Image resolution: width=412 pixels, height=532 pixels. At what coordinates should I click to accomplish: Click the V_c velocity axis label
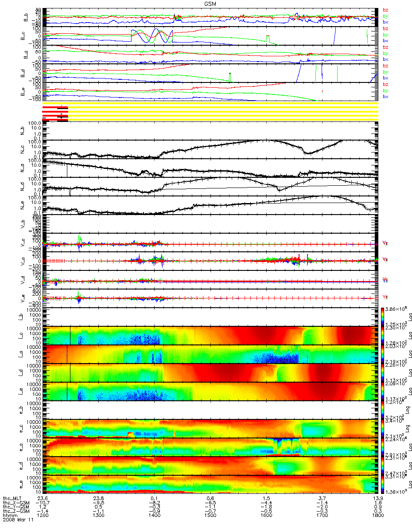[x=23, y=243]
